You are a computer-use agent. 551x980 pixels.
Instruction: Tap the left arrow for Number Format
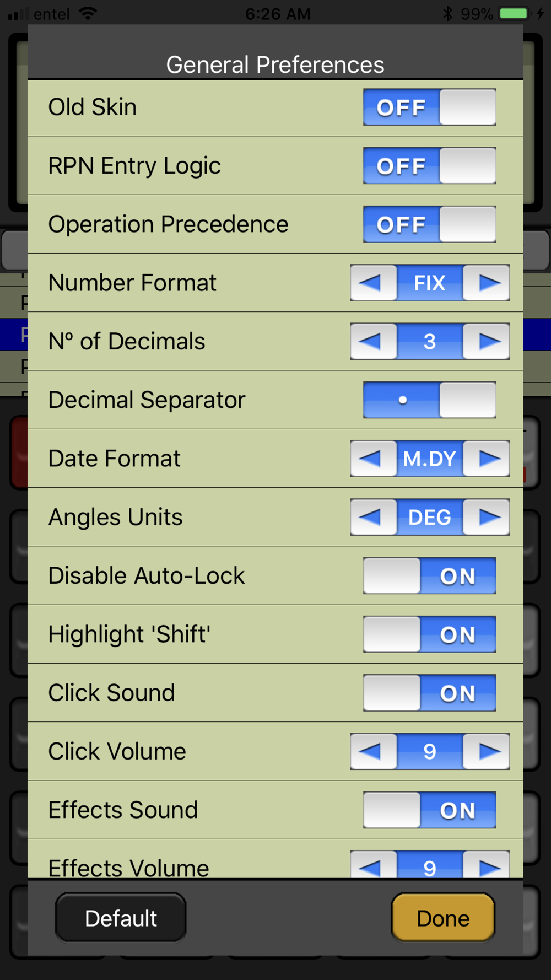click(373, 283)
